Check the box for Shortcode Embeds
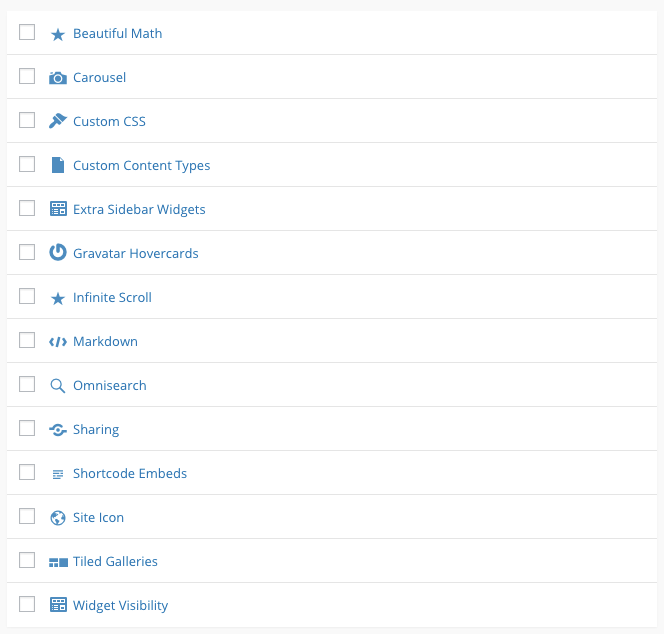Viewport: 664px width, 634px height. click(27, 472)
